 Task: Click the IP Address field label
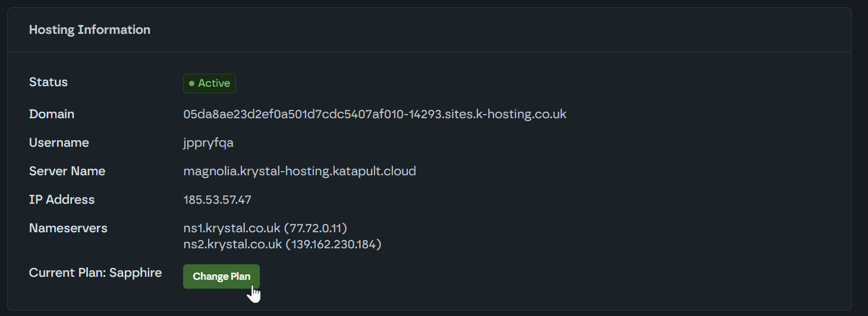[x=62, y=200]
